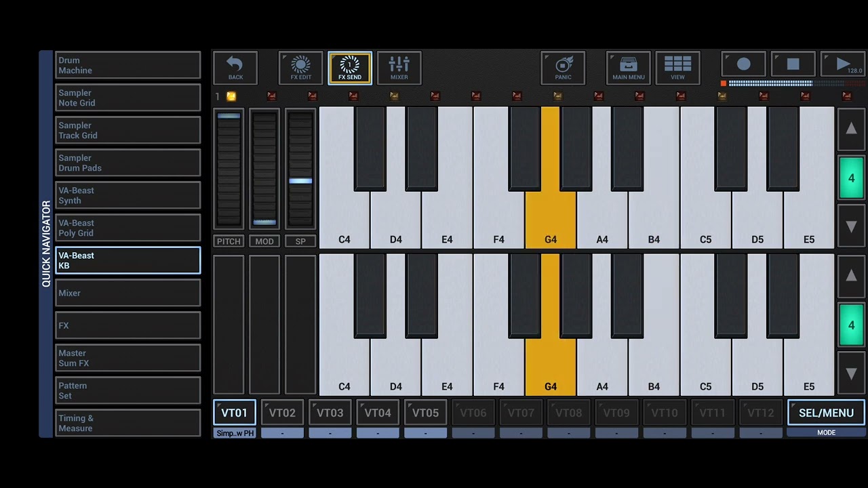868x488 pixels.
Task: Tap the MOD label button
Action: pos(264,241)
